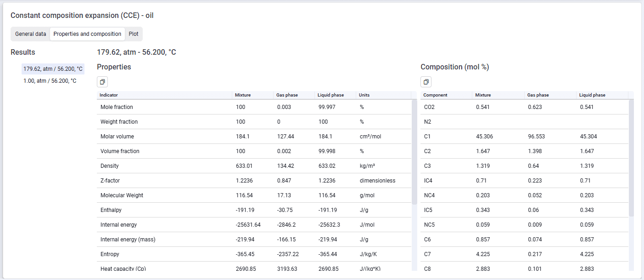
Task: Copy the Properties table to clipboard
Action: click(102, 82)
